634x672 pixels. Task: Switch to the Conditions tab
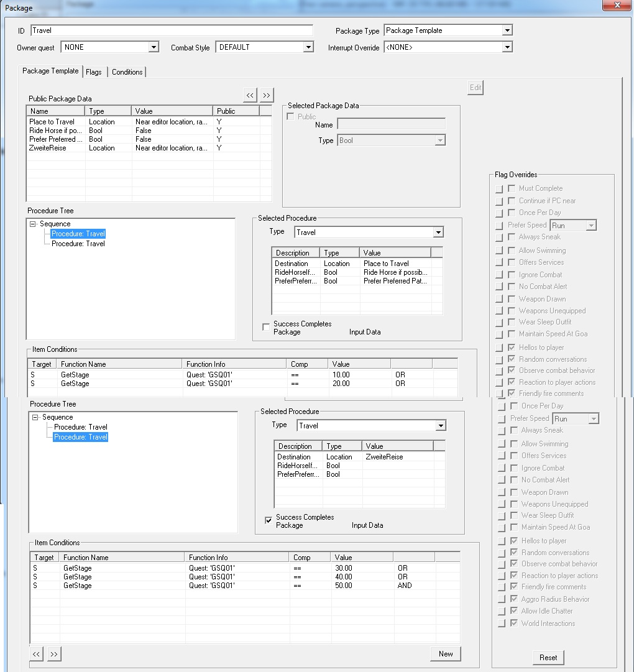127,72
